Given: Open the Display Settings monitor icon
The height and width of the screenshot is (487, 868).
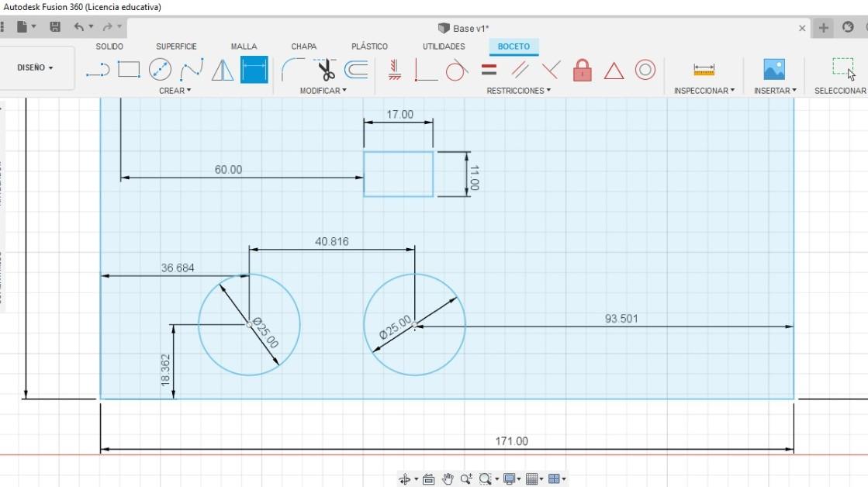Looking at the screenshot, I should [x=510, y=478].
